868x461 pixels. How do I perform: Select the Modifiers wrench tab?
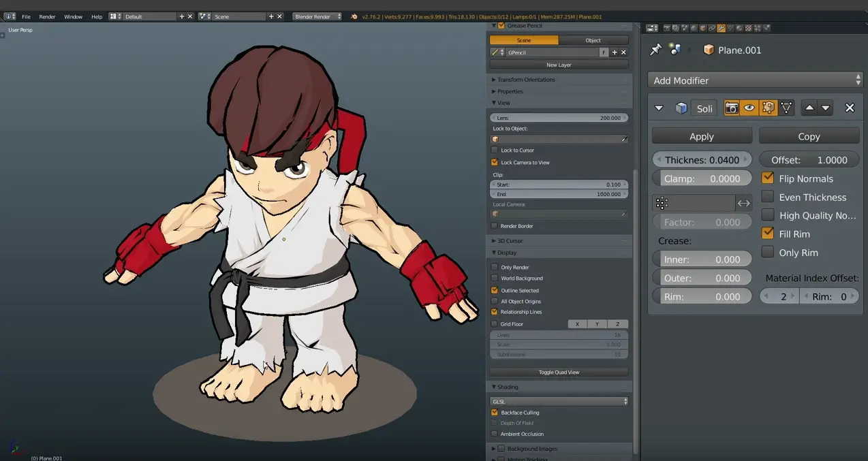point(721,28)
